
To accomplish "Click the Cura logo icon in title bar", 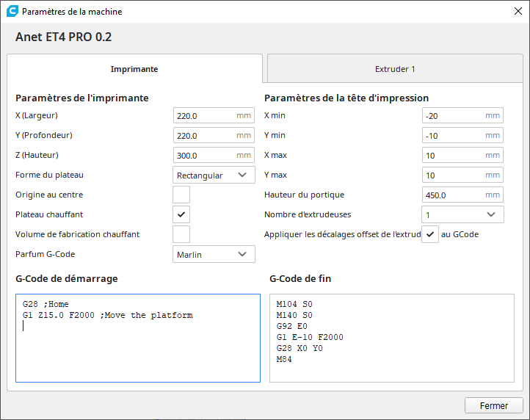I will (12, 11).
